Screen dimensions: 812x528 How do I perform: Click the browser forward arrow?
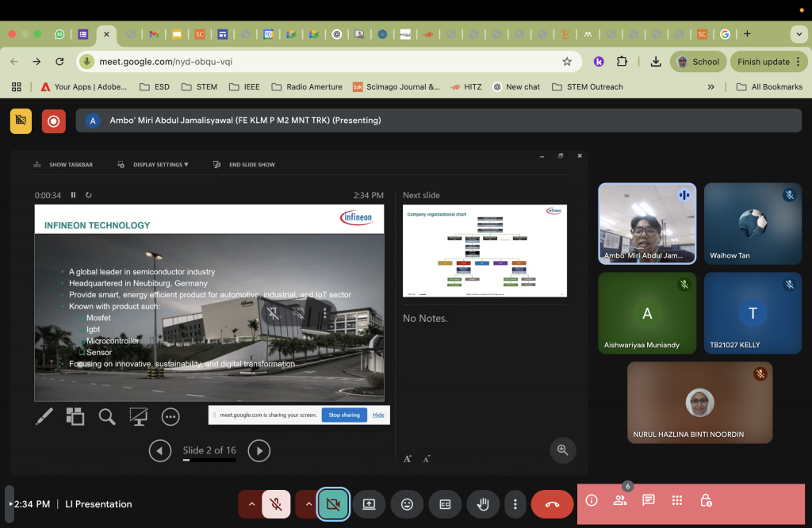point(36,62)
